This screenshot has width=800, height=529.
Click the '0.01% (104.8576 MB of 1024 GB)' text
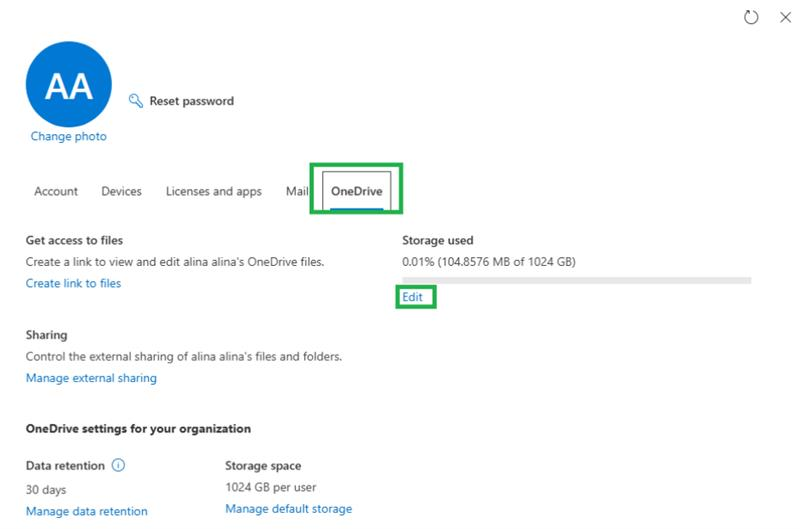click(489, 262)
